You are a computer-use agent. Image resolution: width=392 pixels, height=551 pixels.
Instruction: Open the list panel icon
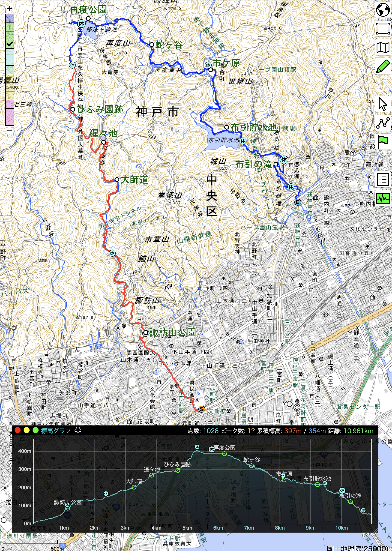tap(383, 180)
